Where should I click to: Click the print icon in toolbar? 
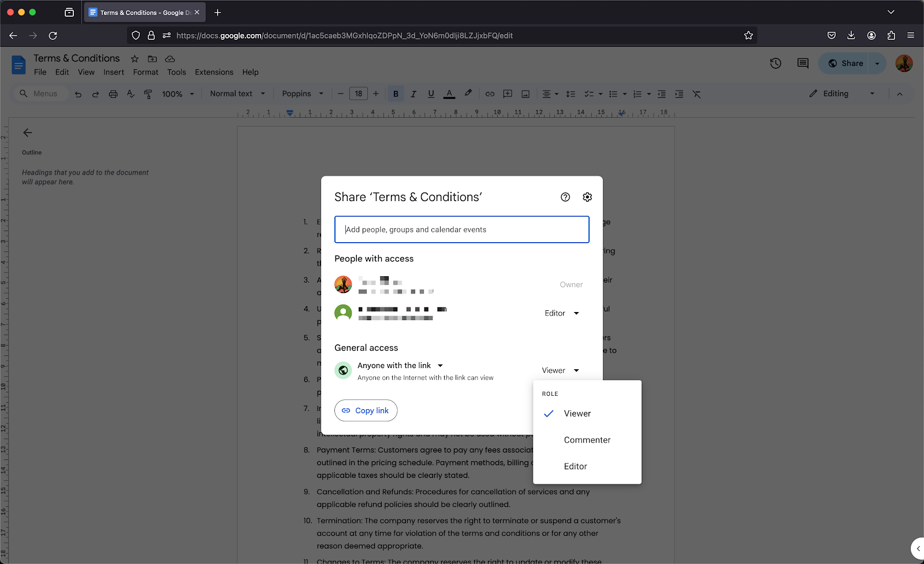click(113, 94)
